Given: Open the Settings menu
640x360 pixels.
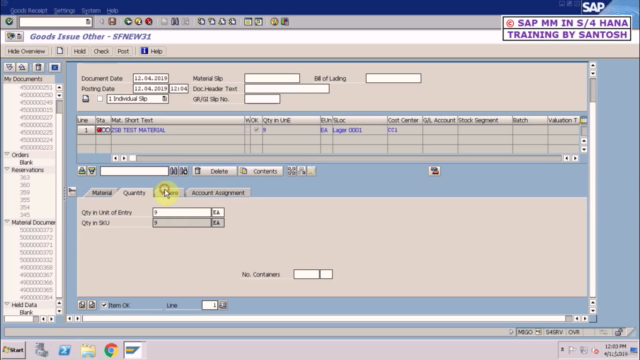Looking at the screenshot, I should [64, 11].
